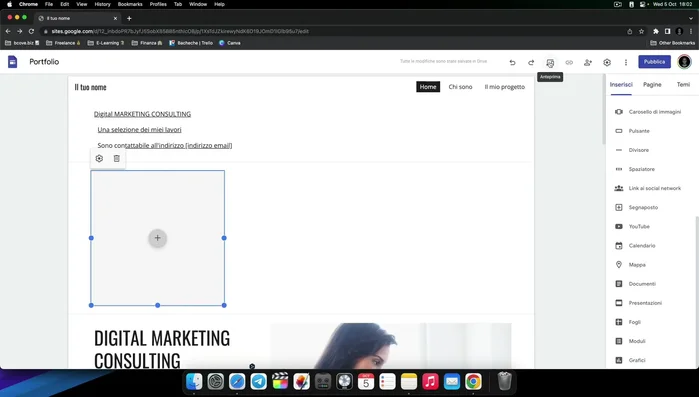Open the Profiles menu
This screenshot has width=699, height=397.
pyautogui.click(x=158, y=4)
